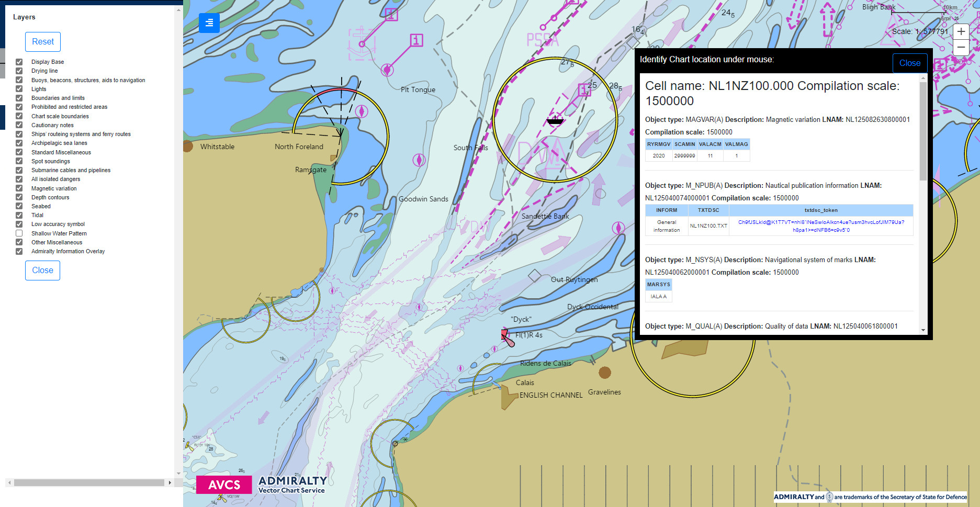Enable the Shallow Water Pattern layer
The width and height of the screenshot is (980, 507).
pyautogui.click(x=19, y=233)
